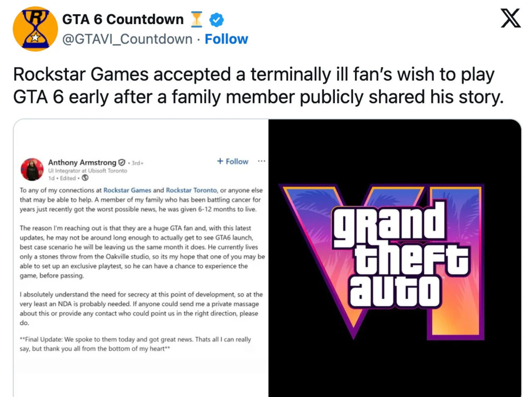Click the 1d timestamp on the post

[x=52, y=178]
